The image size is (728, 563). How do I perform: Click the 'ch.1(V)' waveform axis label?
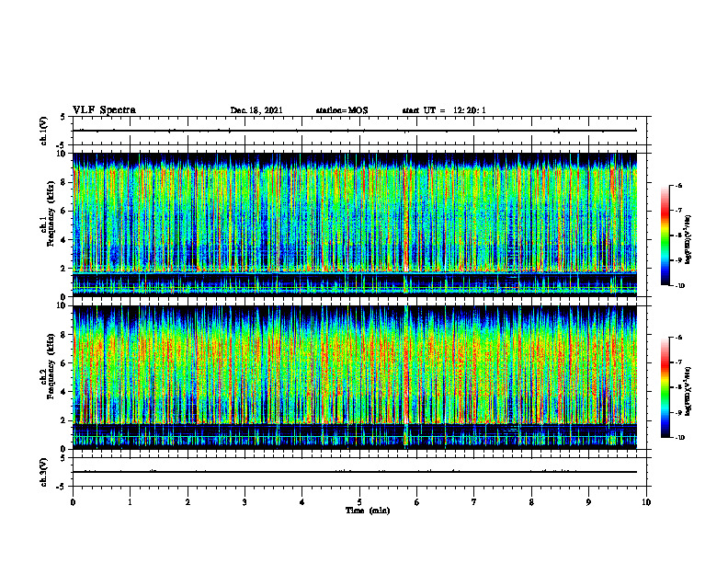43,131
